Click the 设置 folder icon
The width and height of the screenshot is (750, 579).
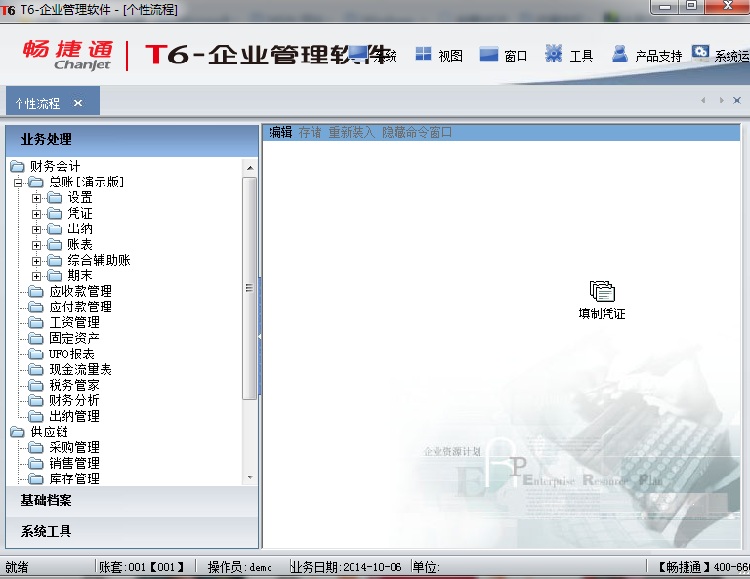[x=55, y=198]
